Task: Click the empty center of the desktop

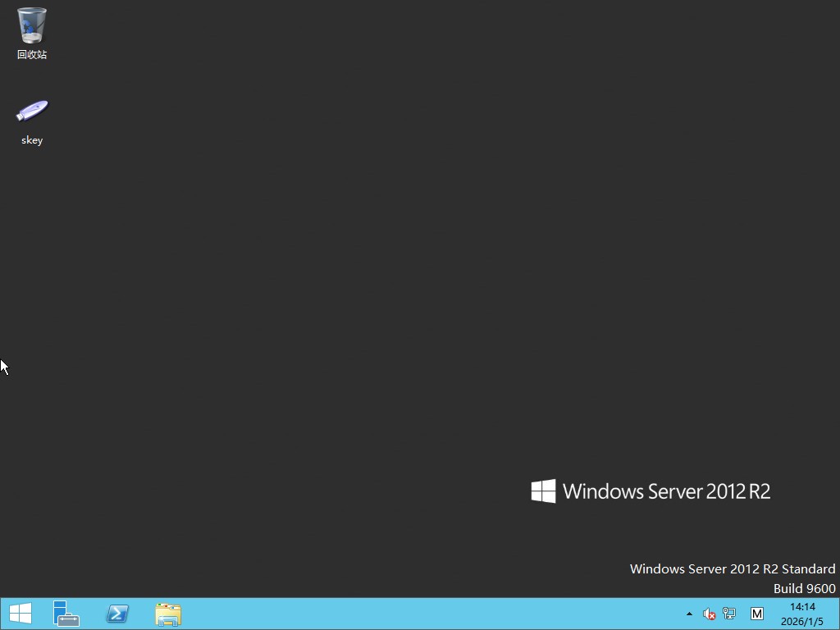Action: [420, 312]
